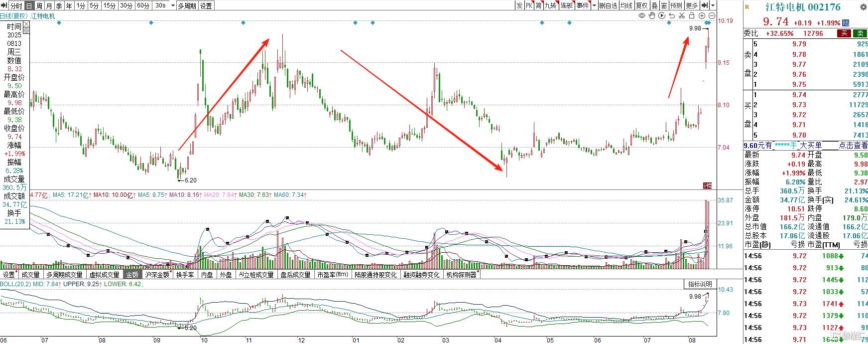Click the playback replay icon
Viewport: 868px width, 344px height.
click(x=662, y=16)
